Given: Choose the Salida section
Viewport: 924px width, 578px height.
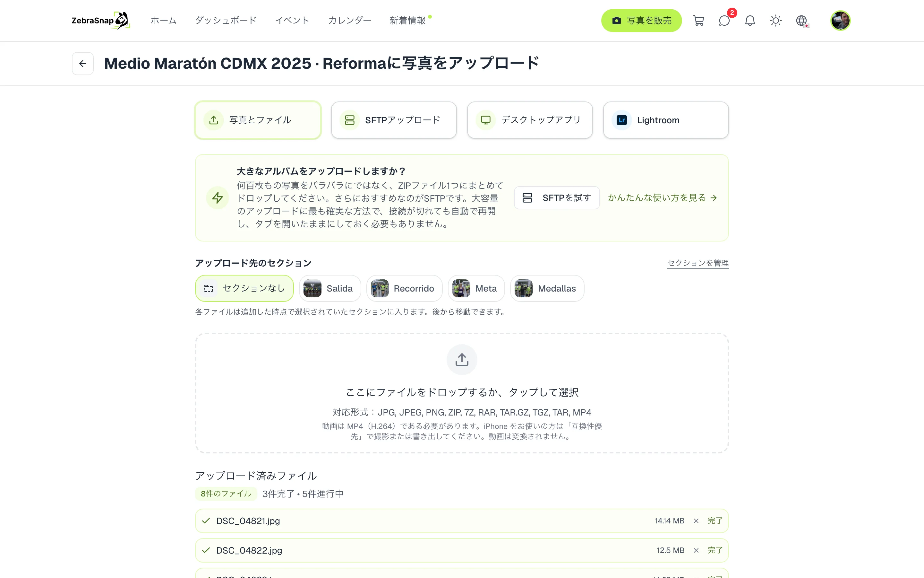Looking at the screenshot, I should 330,288.
